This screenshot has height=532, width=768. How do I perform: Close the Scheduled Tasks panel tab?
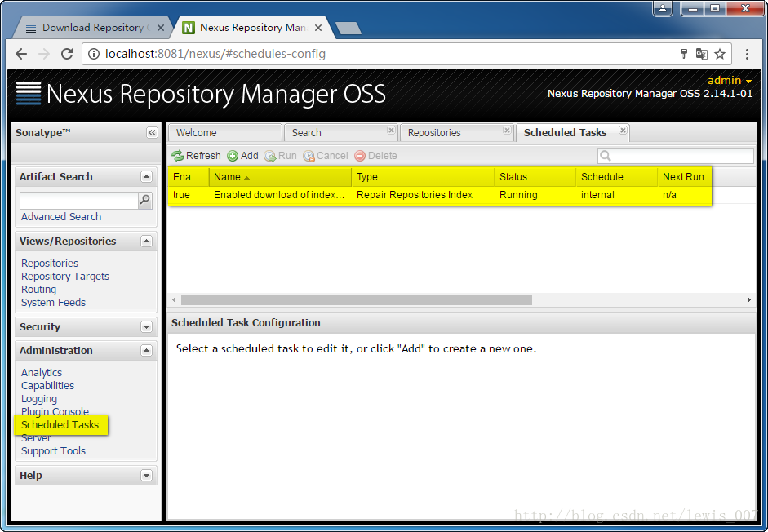tap(623, 131)
